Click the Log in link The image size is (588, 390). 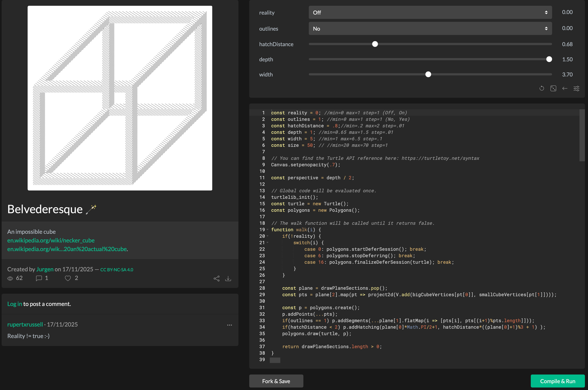click(x=14, y=304)
